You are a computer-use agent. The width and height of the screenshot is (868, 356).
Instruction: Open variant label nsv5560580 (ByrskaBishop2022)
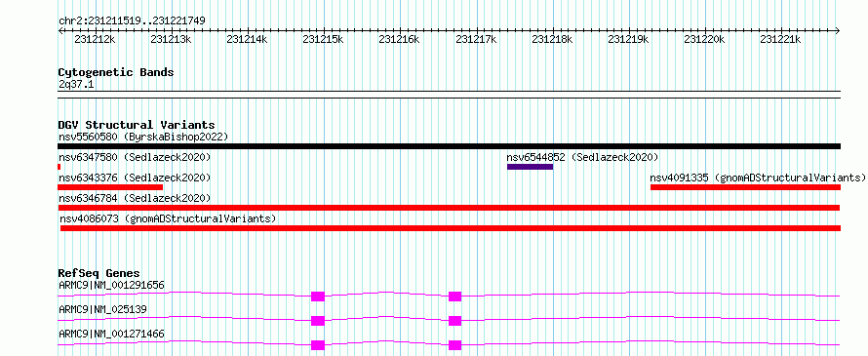click(142, 137)
